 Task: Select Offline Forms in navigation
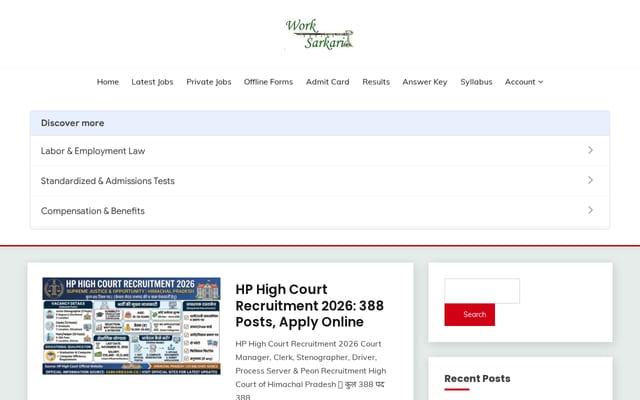click(x=268, y=82)
